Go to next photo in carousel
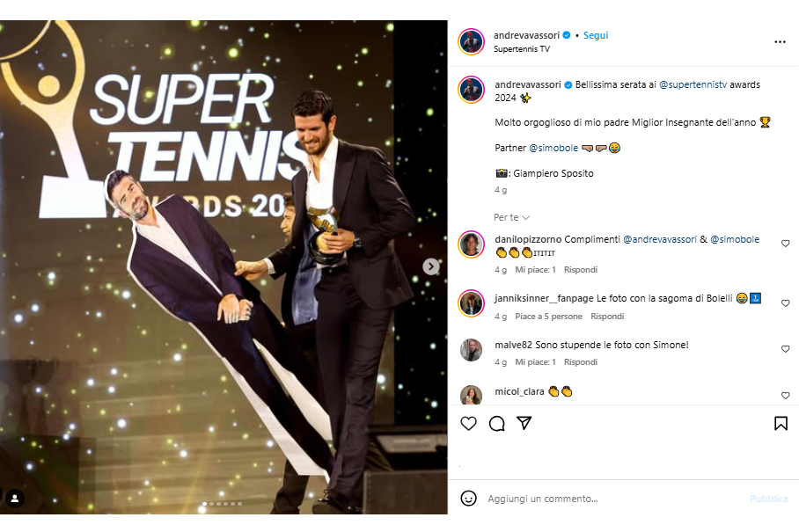This screenshot has height=532, width=799. [x=431, y=266]
